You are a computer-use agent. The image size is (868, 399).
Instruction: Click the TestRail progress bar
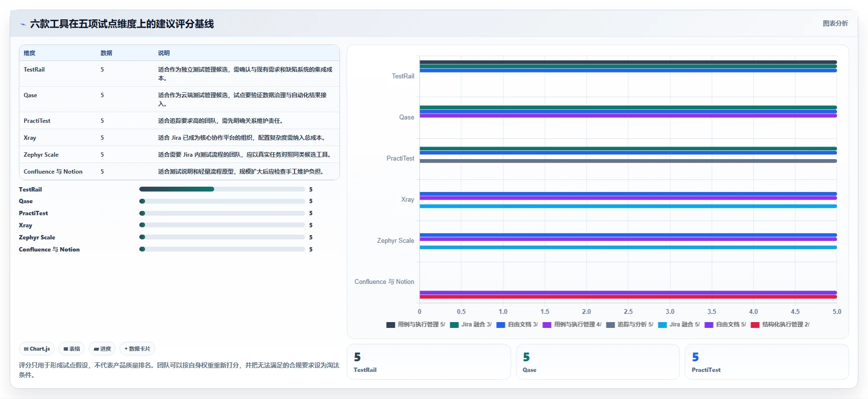[x=222, y=189]
